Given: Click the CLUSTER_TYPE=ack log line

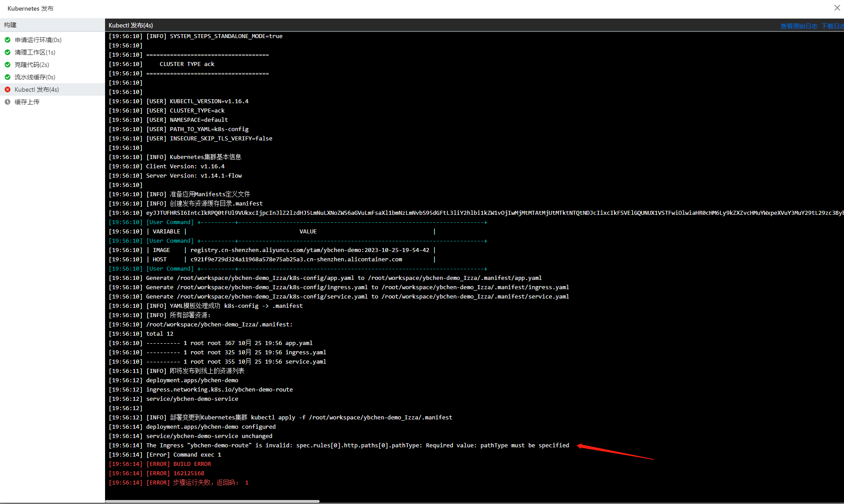Looking at the screenshot, I should point(167,111).
